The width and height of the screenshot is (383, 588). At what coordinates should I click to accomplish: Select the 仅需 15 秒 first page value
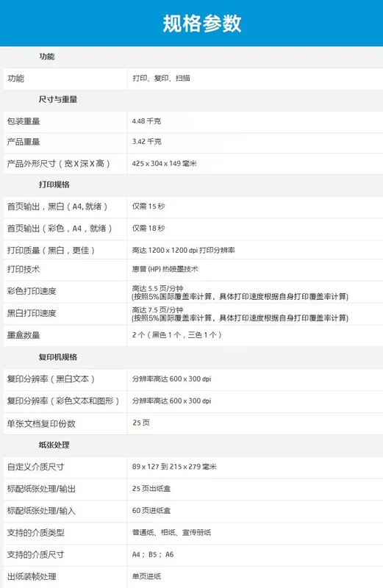[x=148, y=207]
